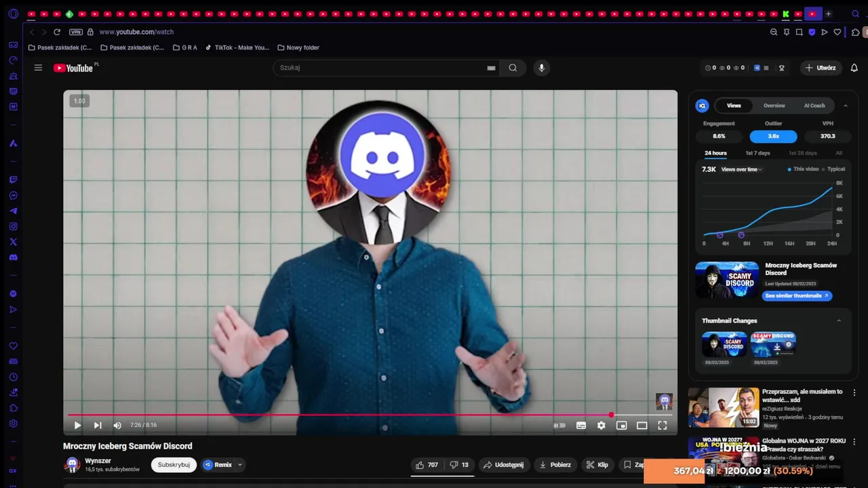Open Pasek zakładek first bookmarks folder
Viewport: 868px width, 488px height.
tap(60, 47)
